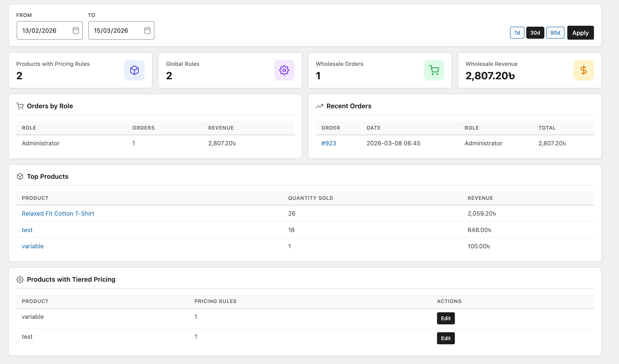Open the TO date calendar picker
619x364 pixels.
[147, 30]
